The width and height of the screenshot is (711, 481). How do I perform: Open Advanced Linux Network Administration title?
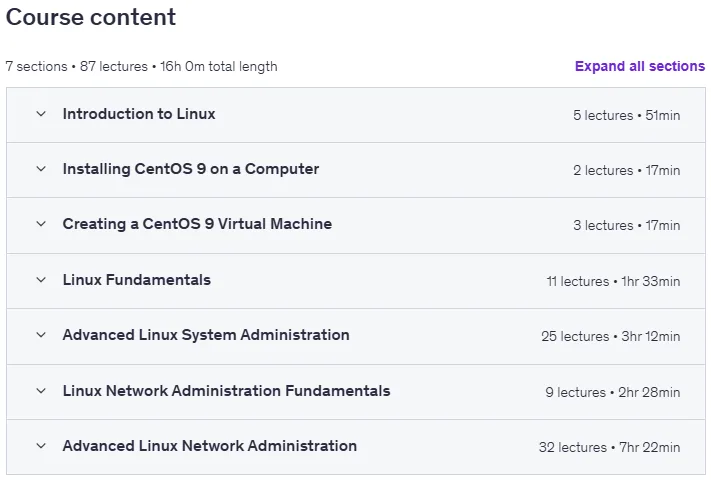point(209,446)
